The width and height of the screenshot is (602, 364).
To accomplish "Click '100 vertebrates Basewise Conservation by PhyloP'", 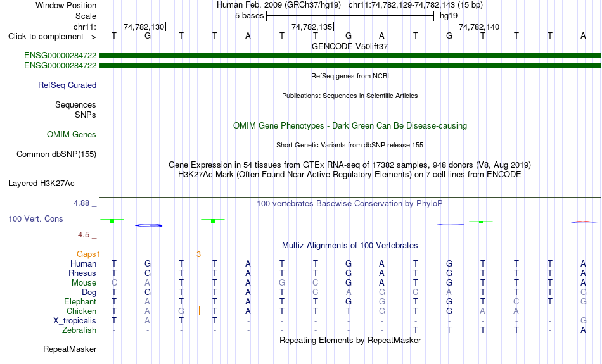I will tap(350, 204).
